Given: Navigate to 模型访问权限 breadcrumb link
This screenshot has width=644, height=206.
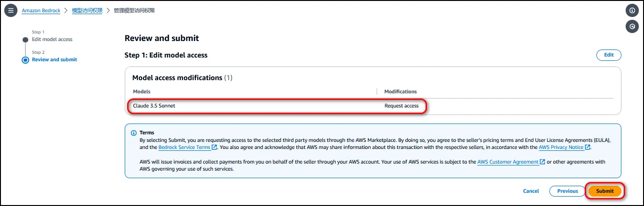Looking at the screenshot, I should tap(87, 10).
